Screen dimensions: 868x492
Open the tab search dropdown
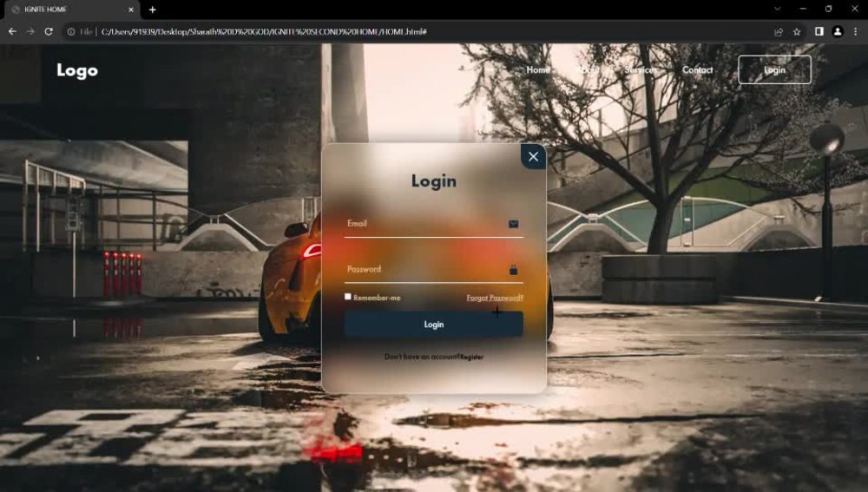[x=777, y=9]
